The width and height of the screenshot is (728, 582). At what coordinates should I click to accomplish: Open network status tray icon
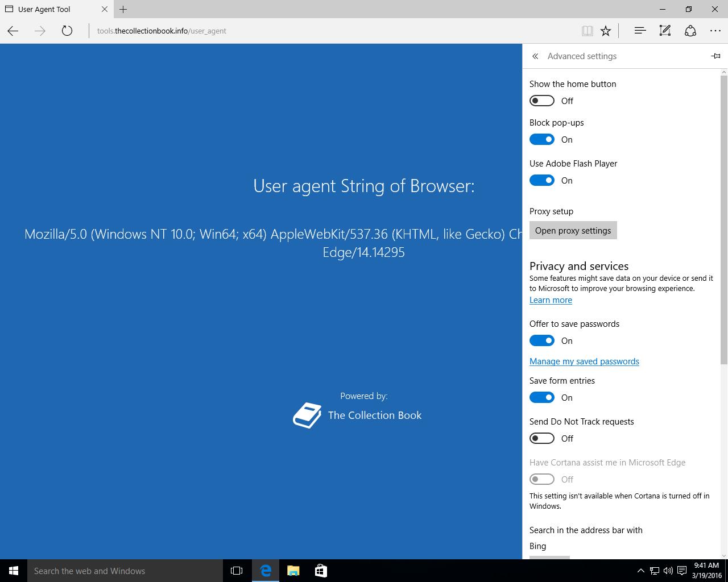tap(655, 571)
